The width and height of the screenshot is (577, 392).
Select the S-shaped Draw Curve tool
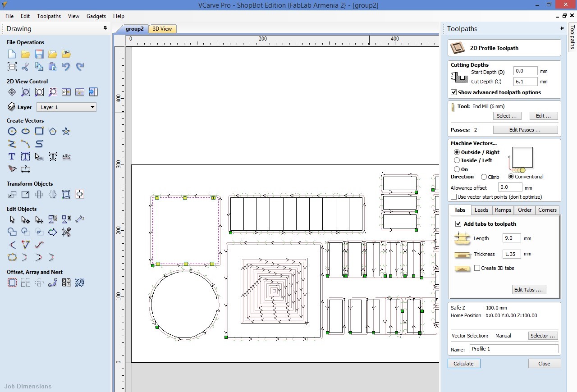(39, 144)
